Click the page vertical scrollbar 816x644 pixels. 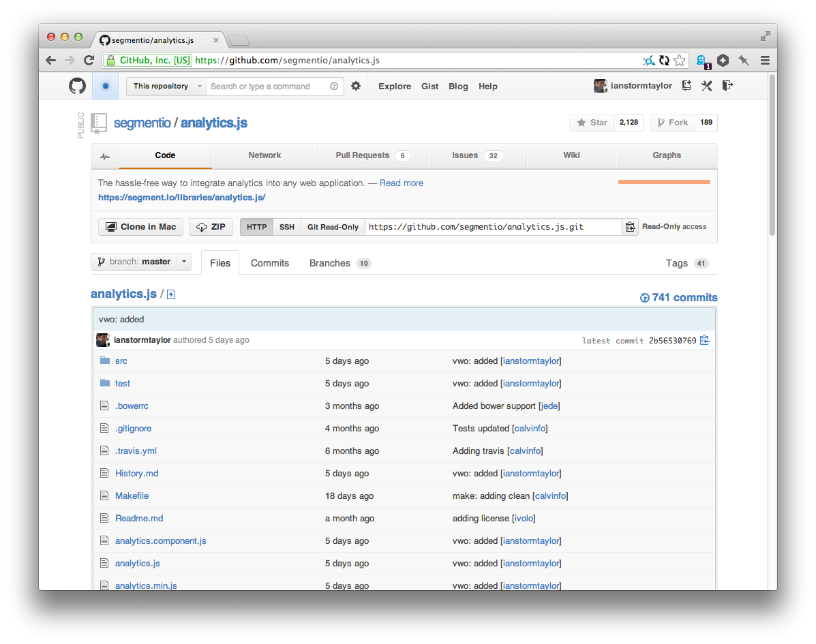(x=772, y=155)
